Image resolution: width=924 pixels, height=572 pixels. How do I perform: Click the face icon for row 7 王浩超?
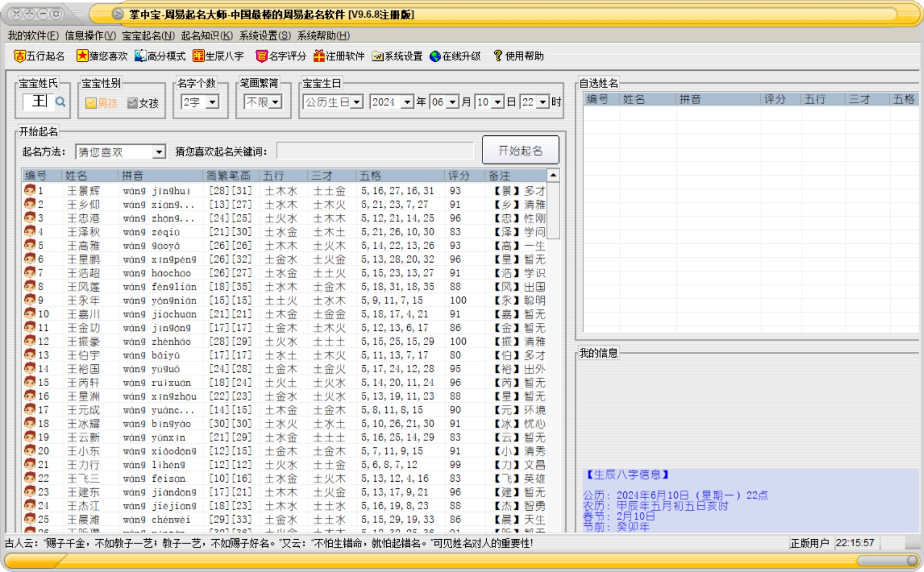tap(30, 272)
